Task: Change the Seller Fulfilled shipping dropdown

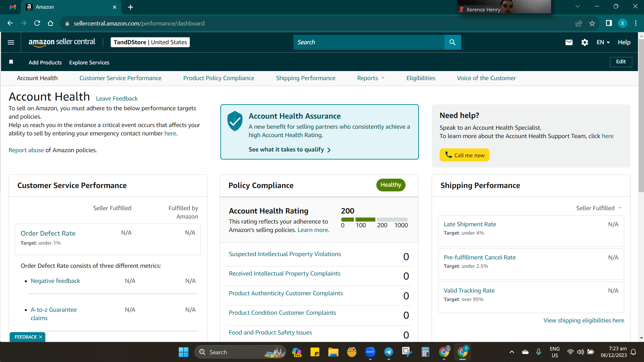Action: (x=599, y=208)
